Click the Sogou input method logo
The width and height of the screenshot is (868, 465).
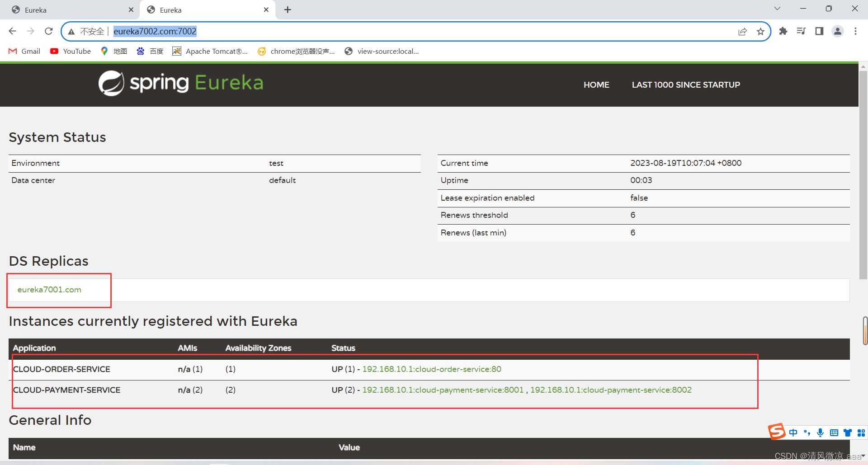pos(777,432)
